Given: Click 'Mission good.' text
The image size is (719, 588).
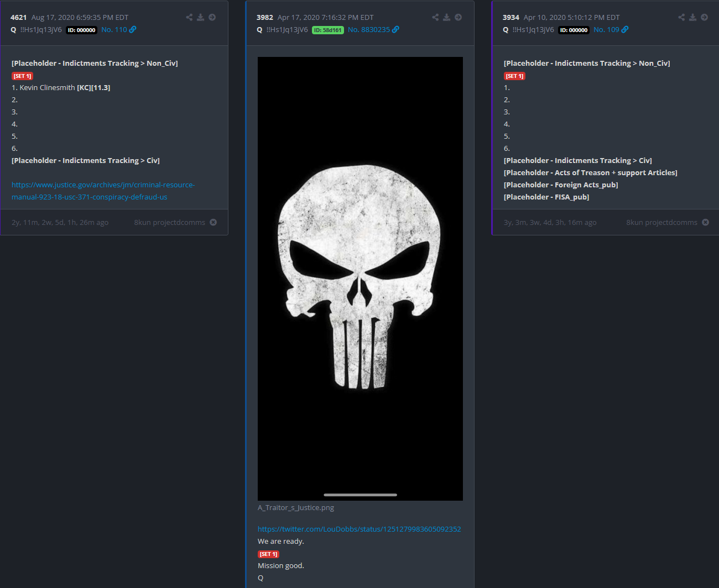Looking at the screenshot, I should tap(281, 565).
